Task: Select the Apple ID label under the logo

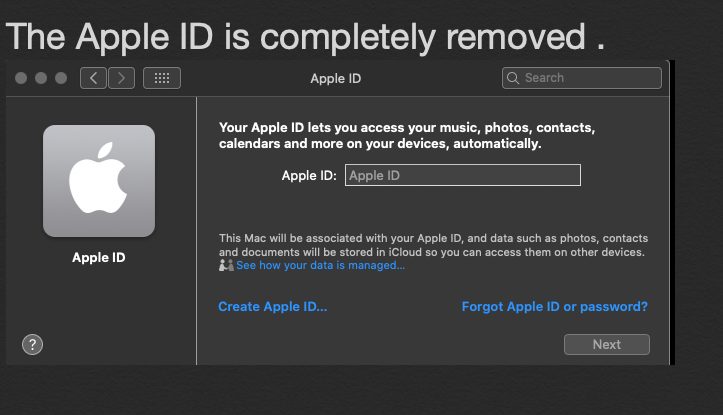Action: [98, 258]
